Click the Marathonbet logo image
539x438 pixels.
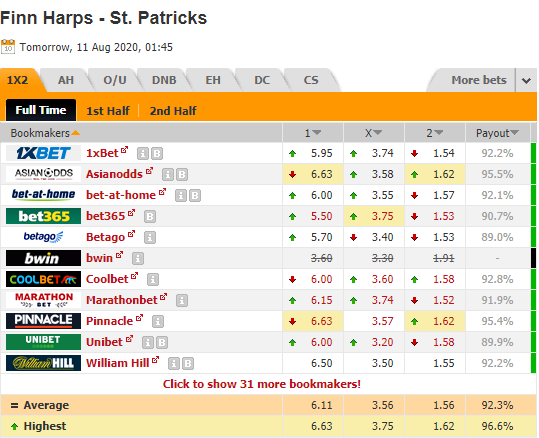point(43,300)
